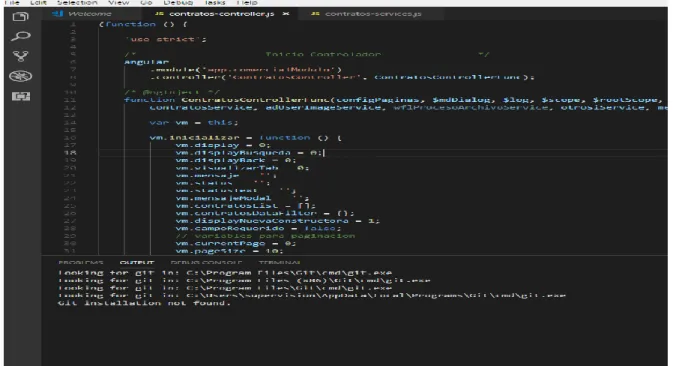Viewport: 673px width, 366px height.
Task: Open the Debug bug icon in activity bar
Action: click(x=20, y=76)
